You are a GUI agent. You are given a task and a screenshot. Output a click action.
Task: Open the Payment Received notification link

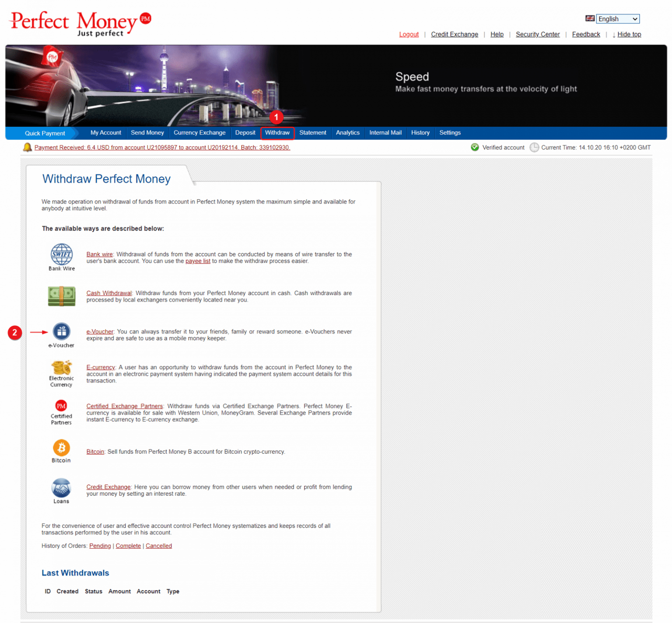pyautogui.click(x=162, y=148)
